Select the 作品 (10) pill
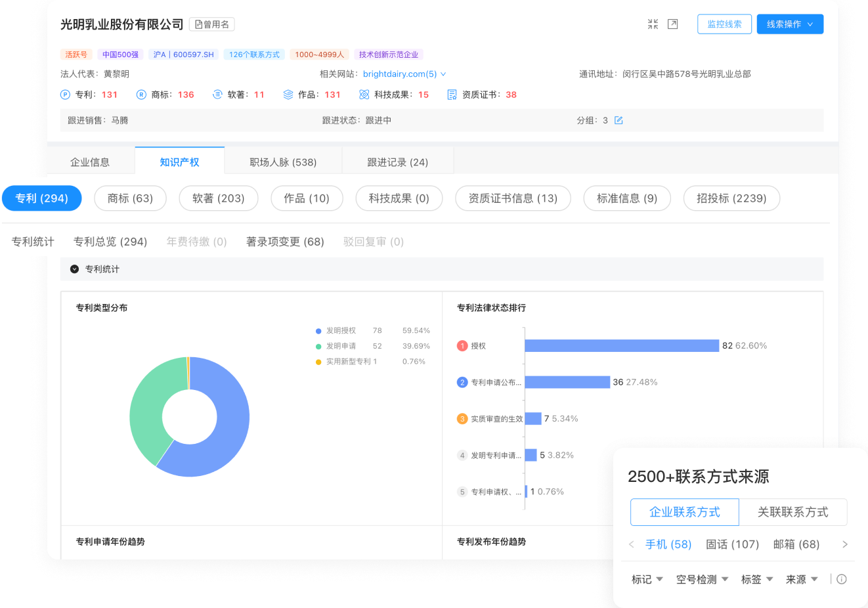The height and width of the screenshot is (608, 868). (x=307, y=198)
